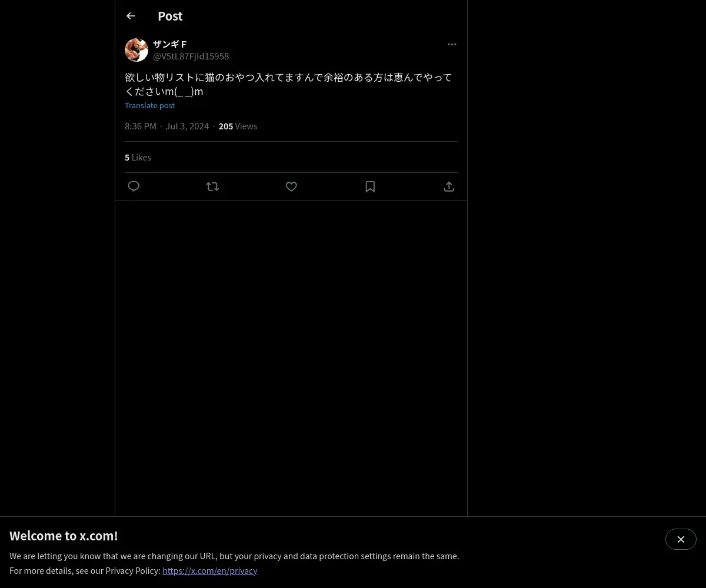This screenshot has height=588, width=706.
Task: Open the @V5tL87FjId15958 handle link
Action: click(191, 56)
